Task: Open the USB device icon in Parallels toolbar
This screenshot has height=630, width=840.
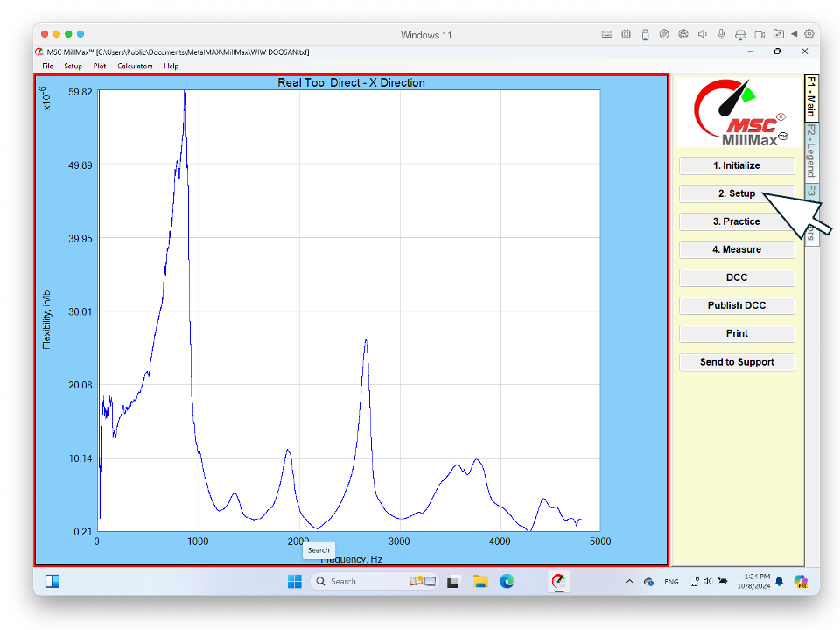Action: [645, 35]
